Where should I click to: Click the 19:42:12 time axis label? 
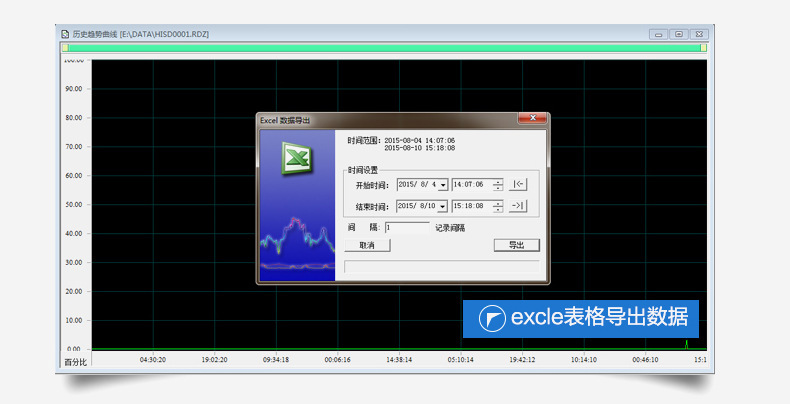click(522, 360)
